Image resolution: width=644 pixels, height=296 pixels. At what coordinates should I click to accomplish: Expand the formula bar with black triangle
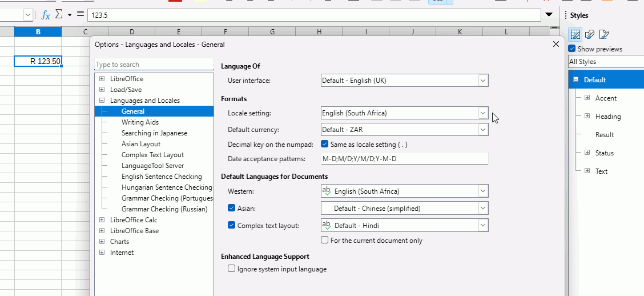(549, 15)
